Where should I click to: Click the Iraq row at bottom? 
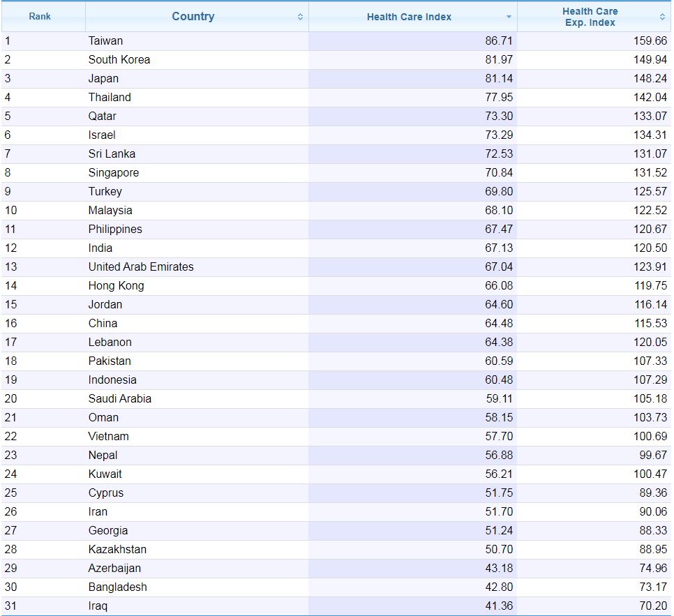tap(98, 606)
